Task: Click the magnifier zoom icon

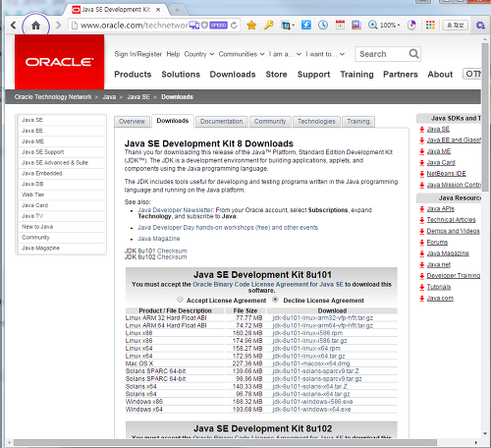Action: [x=372, y=25]
